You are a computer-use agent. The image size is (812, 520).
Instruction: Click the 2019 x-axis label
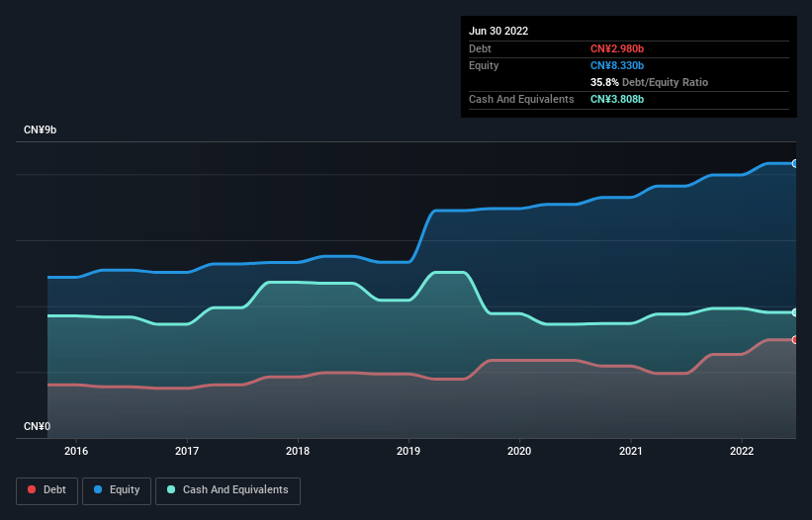click(408, 451)
